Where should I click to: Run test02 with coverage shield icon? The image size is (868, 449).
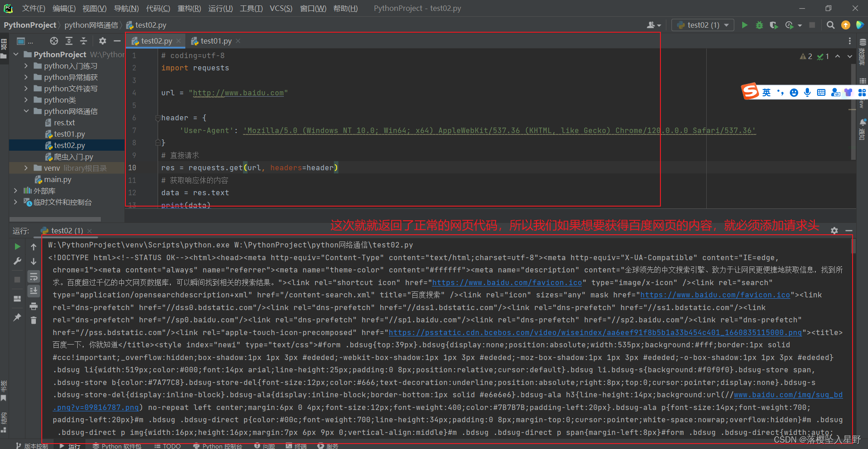pos(774,25)
